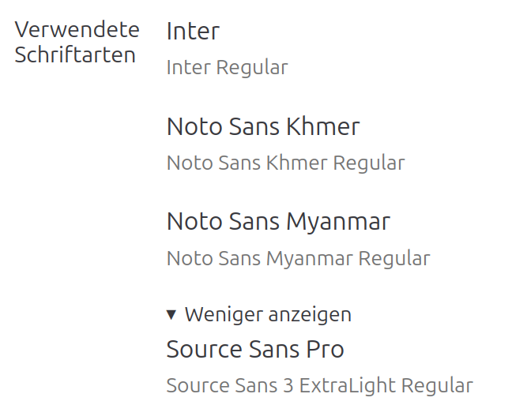
Task: Collapse list with 'Weniger anzeigen'
Action: 267,315
